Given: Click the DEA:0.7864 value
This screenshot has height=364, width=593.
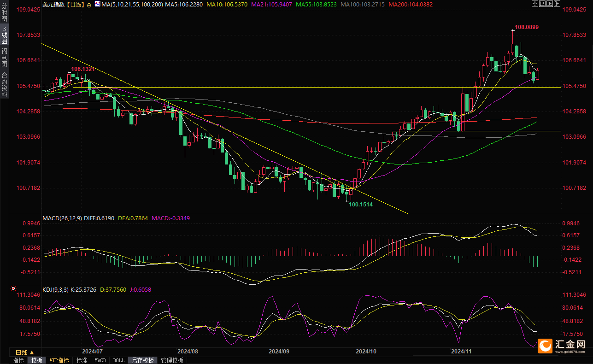Looking at the screenshot, I should [x=133, y=218].
